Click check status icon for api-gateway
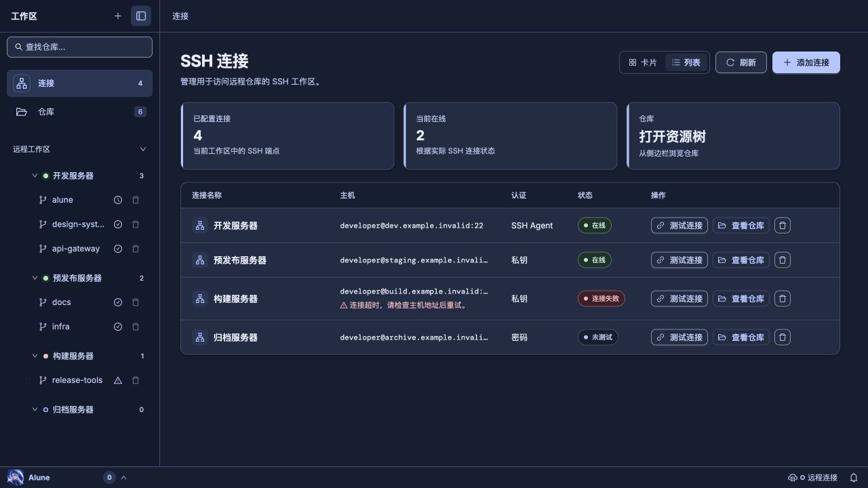 point(118,249)
